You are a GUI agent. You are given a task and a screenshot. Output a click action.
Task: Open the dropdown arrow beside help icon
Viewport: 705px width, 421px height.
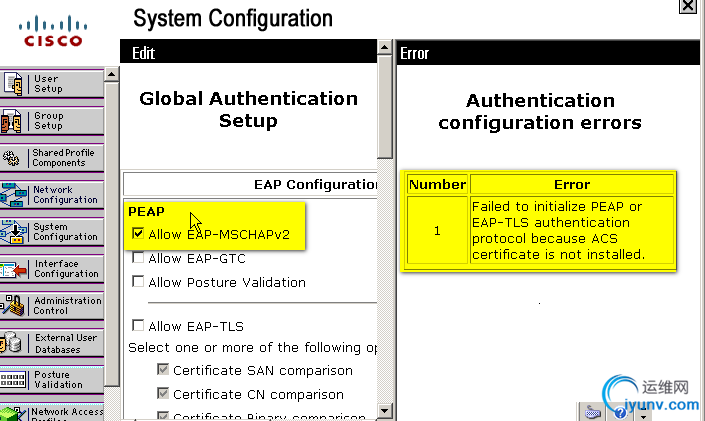tap(643, 412)
